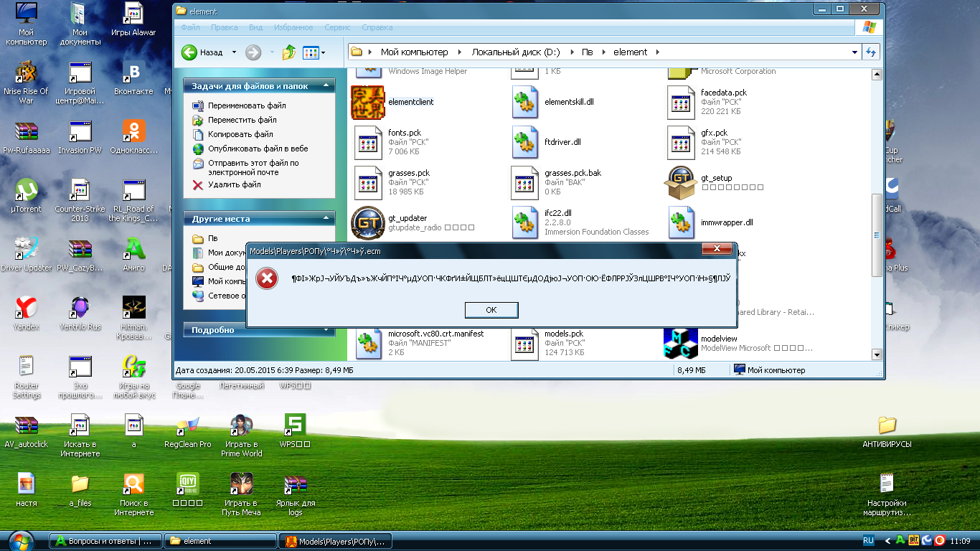Click Копировать файл task link
This screenshot has height=551, width=980.
(x=240, y=134)
